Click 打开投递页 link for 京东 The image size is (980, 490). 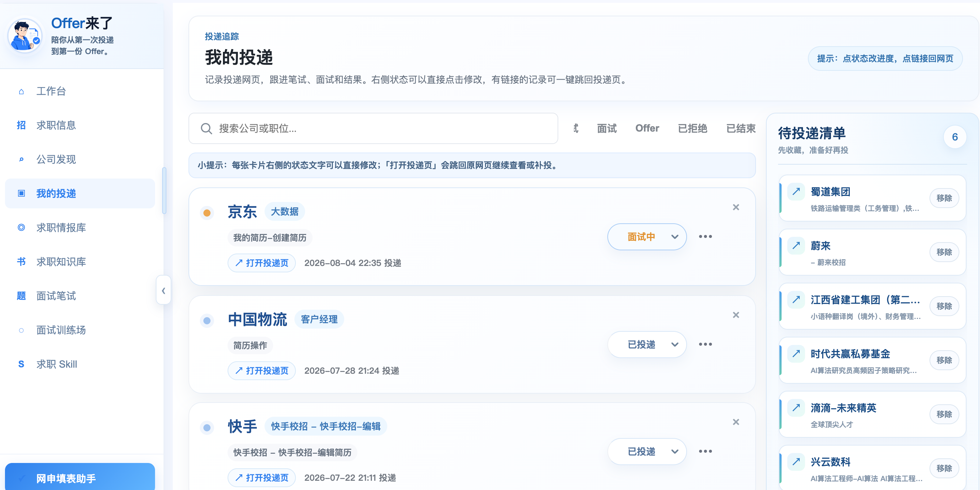(x=262, y=263)
